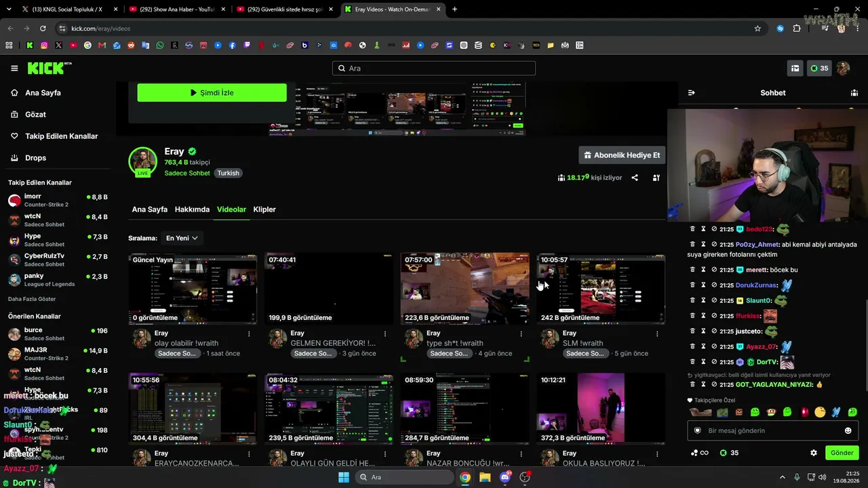
Task: Open the WhatsApp bookmark
Action: [x=160, y=45]
